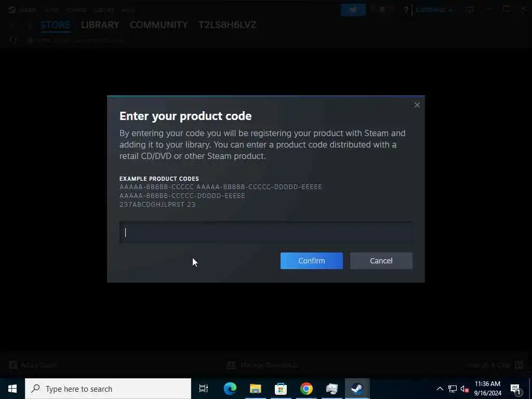Open the T2LS8H6LVZ profile tab

(x=228, y=25)
